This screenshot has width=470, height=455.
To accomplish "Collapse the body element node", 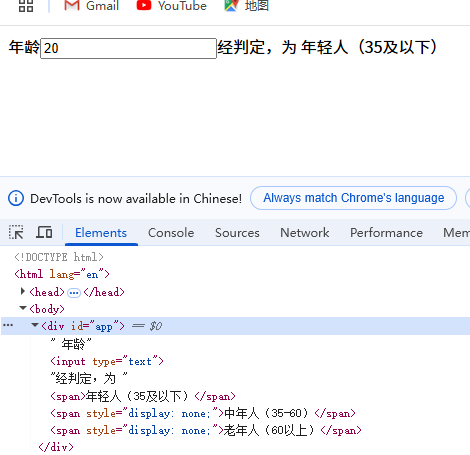I will [x=23, y=308].
